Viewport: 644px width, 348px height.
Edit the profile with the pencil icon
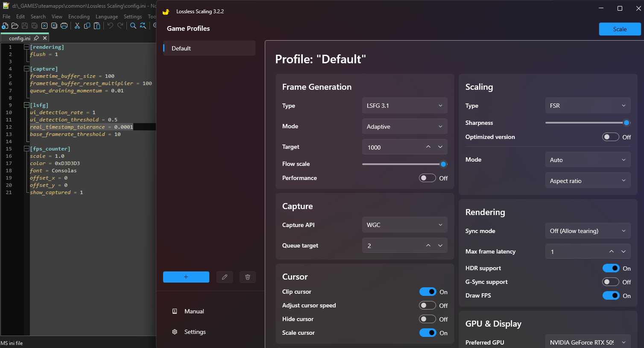point(225,277)
